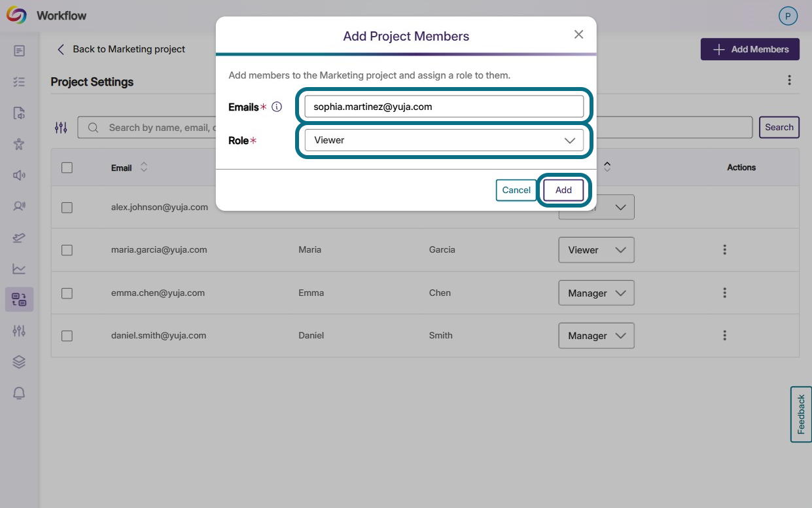Close the Add Project Members dialog

tap(578, 35)
